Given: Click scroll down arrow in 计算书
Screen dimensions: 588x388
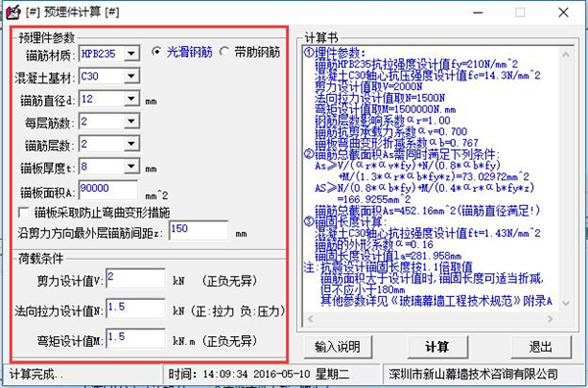Looking at the screenshot, I should pyautogui.click(x=565, y=303).
